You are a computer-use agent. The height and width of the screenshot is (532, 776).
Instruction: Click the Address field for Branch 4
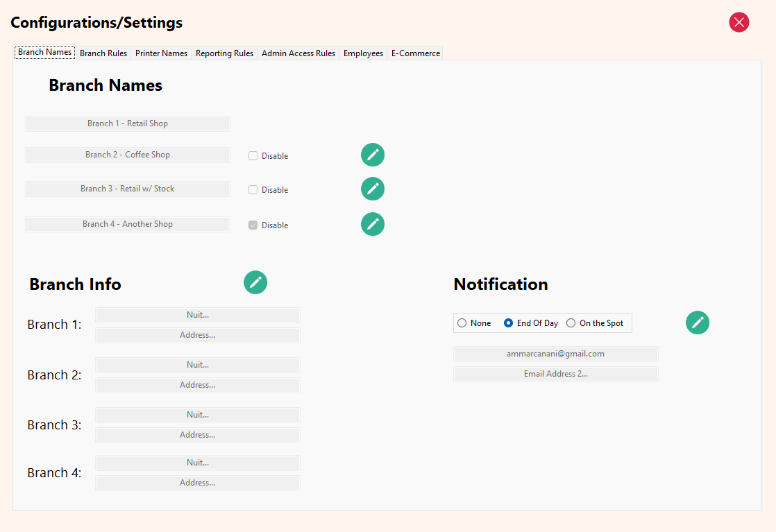[x=197, y=483]
